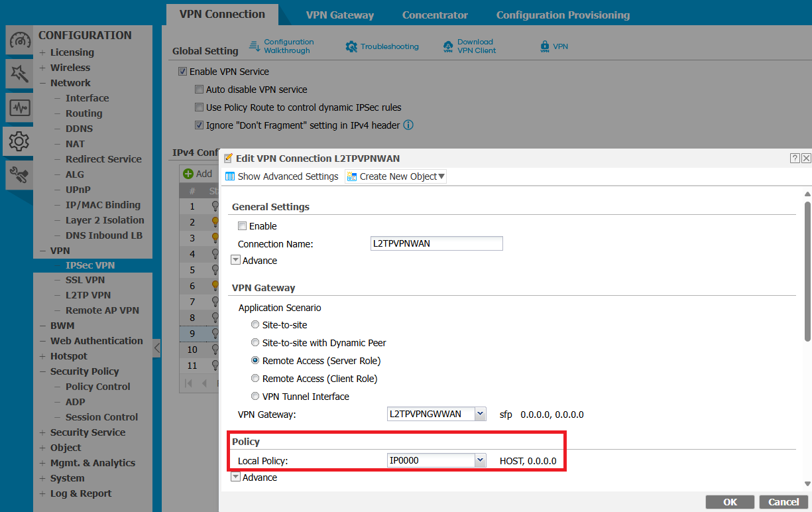This screenshot has height=512, width=812.
Task: Click dialog vertical scrollbar thumb
Action: (x=807, y=273)
